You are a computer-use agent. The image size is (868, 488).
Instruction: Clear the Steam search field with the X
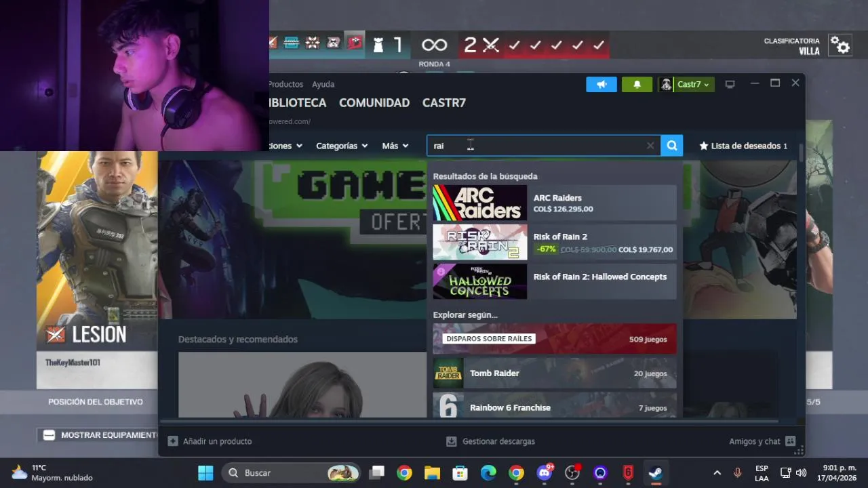coord(650,146)
